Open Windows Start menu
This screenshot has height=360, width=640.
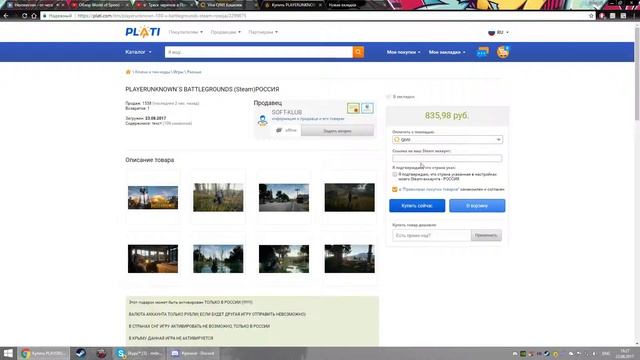[x=8, y=353]
